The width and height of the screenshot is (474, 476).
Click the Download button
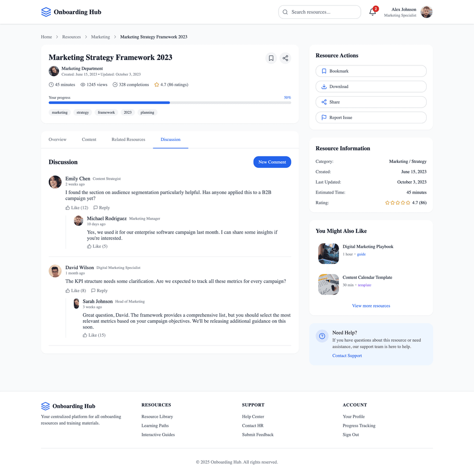pyautogui.click(x=371, y=87)
